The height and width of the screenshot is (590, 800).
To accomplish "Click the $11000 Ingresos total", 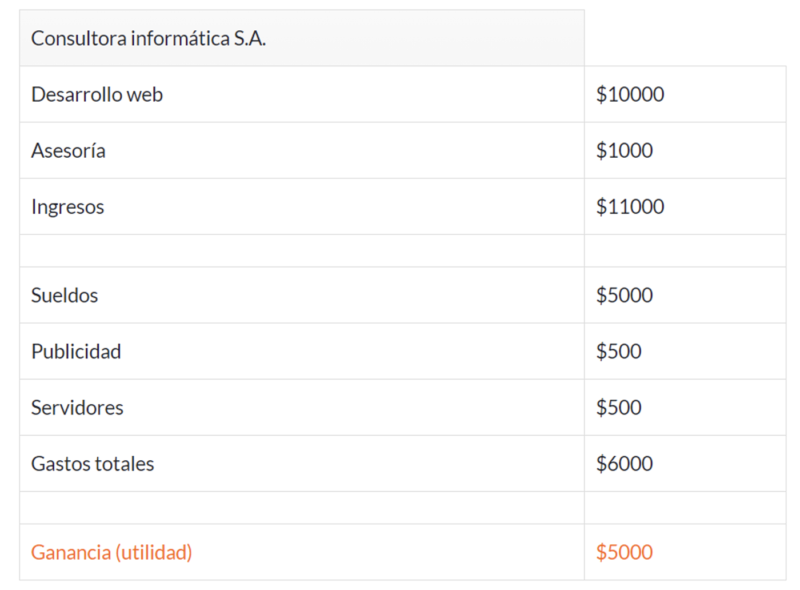I will (x=630, y=207).
